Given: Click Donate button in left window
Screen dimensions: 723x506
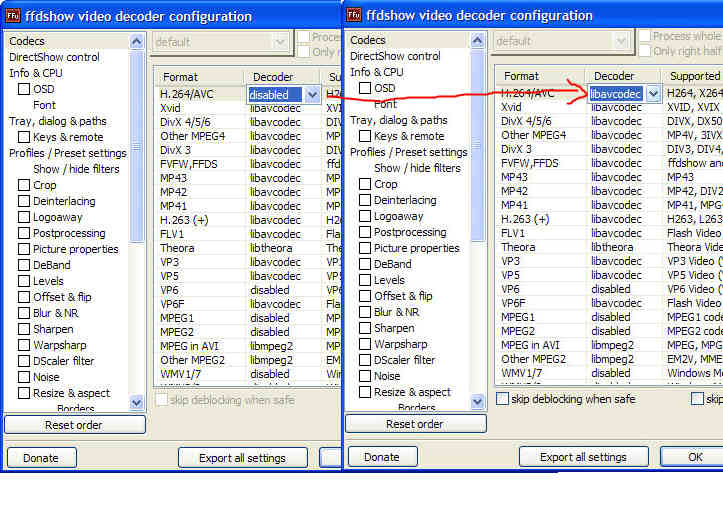Looking at the screenshot, I should (41, 458).
